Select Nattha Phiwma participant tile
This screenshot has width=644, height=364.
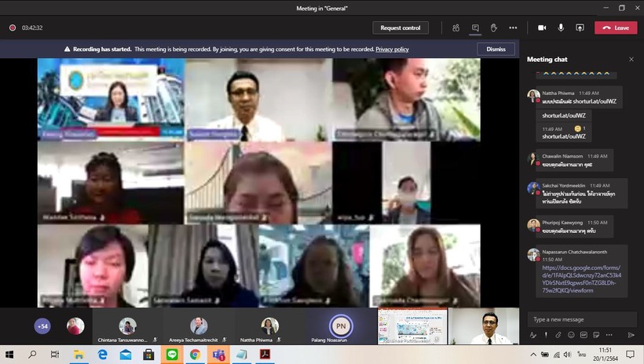(269, 326)
